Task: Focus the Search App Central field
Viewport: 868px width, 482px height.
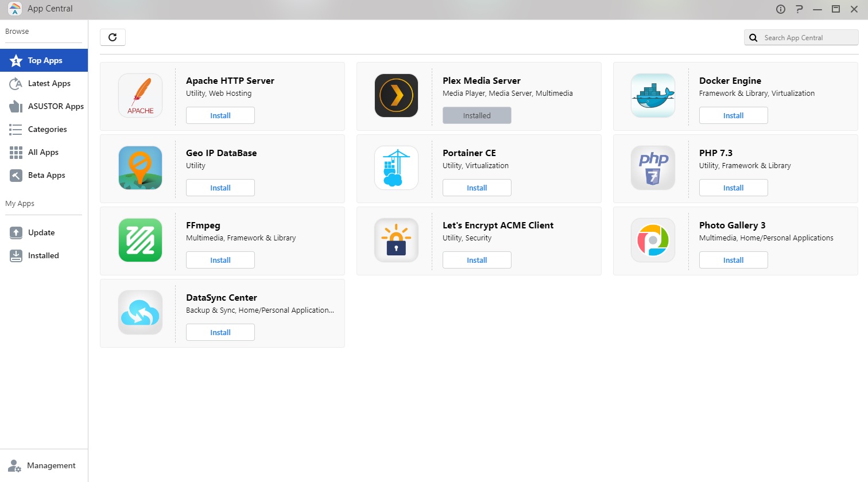Action: click(801, 38)
